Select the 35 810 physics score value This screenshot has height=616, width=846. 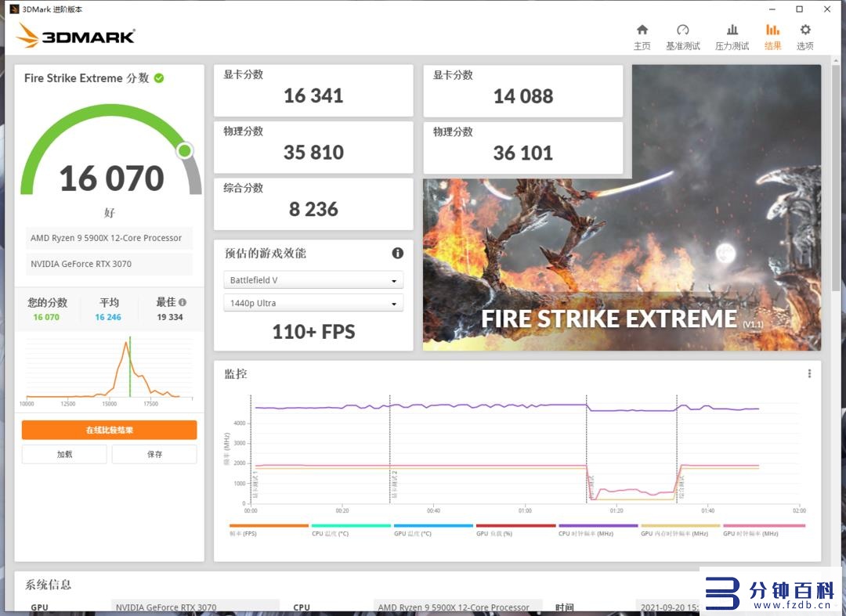[313, 153]
